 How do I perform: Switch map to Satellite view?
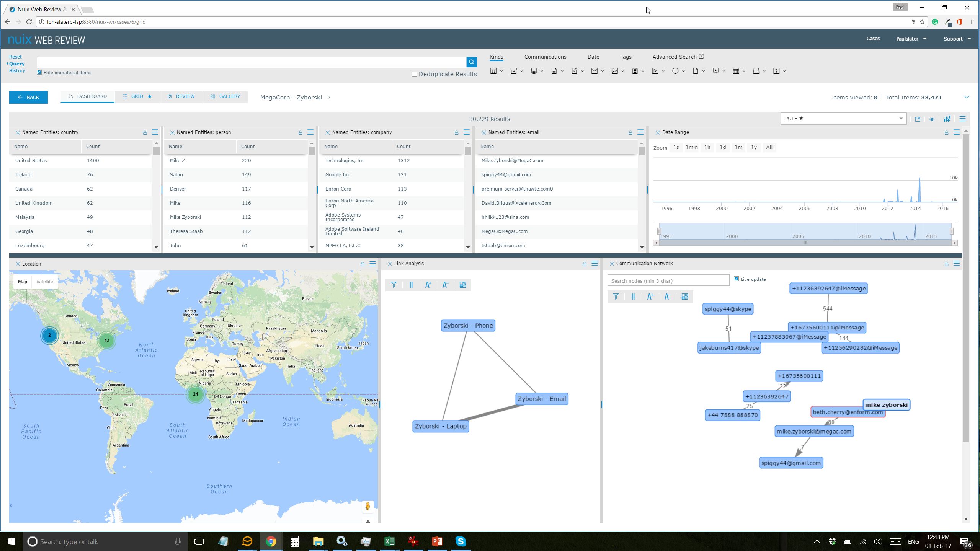pos(44,282)
